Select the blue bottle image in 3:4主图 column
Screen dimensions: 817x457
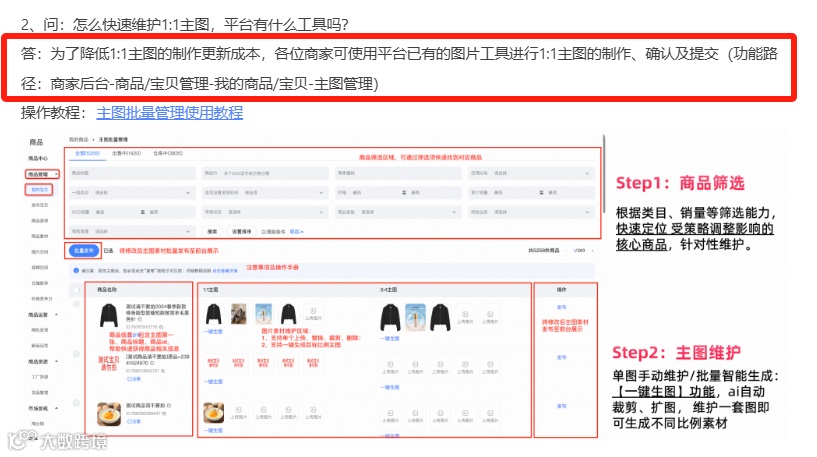pos(415,317)
